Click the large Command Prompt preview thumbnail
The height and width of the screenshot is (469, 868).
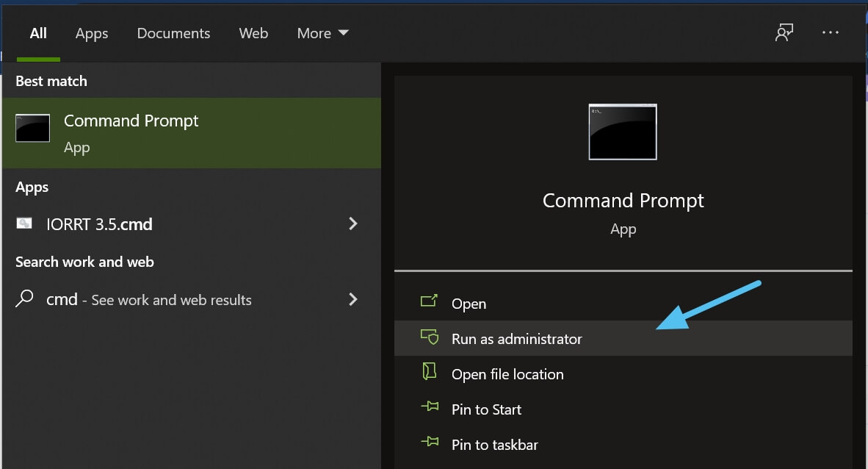[x=623, y=132]
